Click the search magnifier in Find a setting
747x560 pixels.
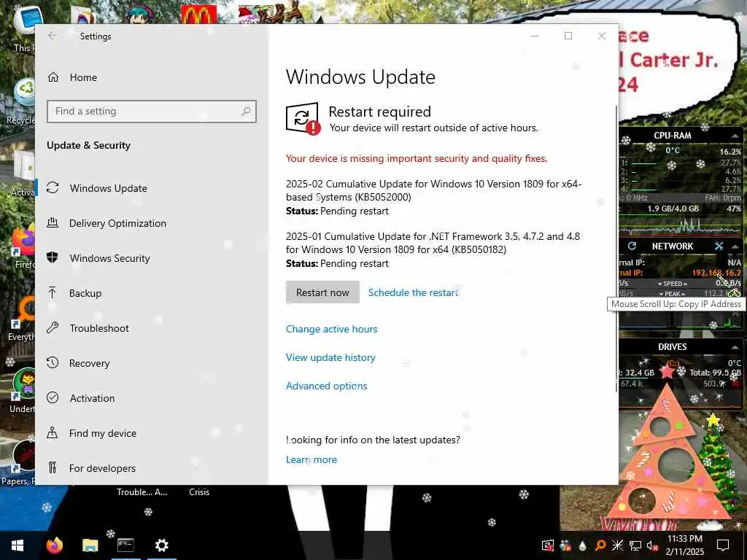[246, 111]
